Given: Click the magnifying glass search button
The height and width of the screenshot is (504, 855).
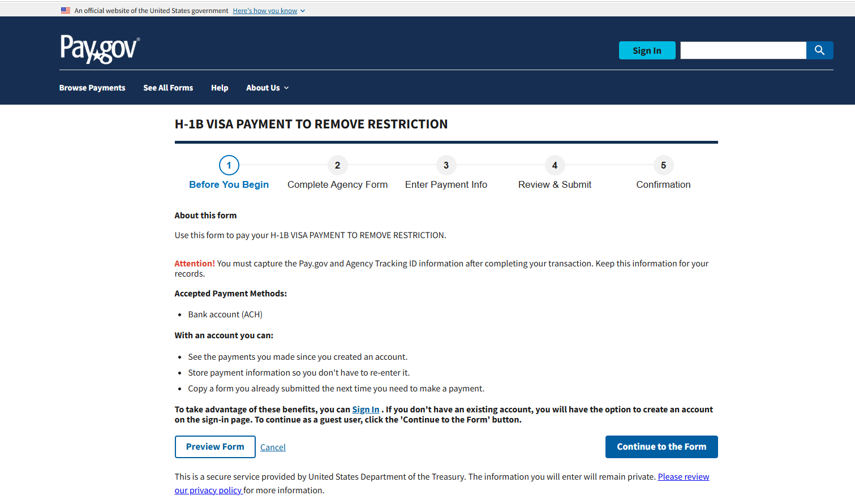Looking at the screenshot, I should [819, 50].
